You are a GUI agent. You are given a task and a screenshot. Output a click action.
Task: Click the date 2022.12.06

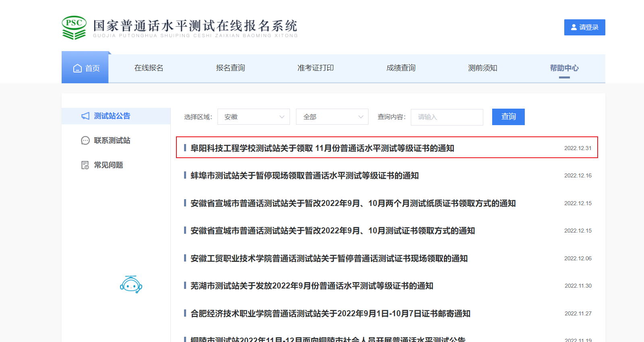click(578, 258)
